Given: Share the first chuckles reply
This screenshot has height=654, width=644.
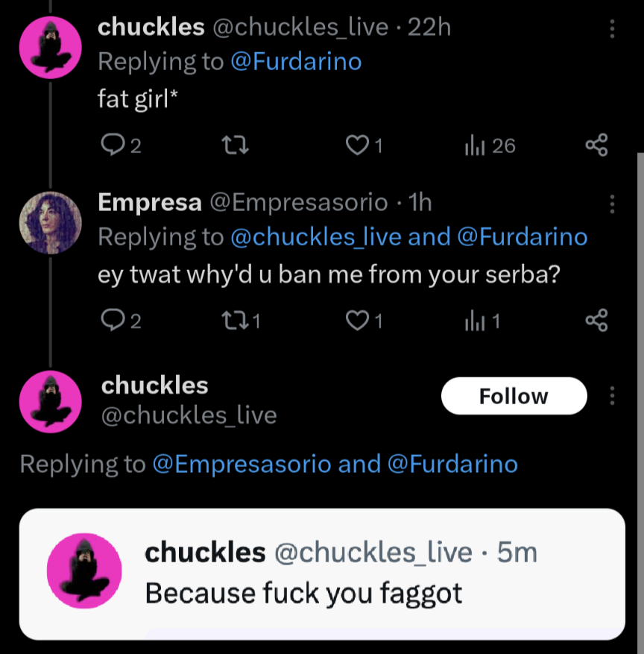Looking at the screenshot, I should point(596,145).
